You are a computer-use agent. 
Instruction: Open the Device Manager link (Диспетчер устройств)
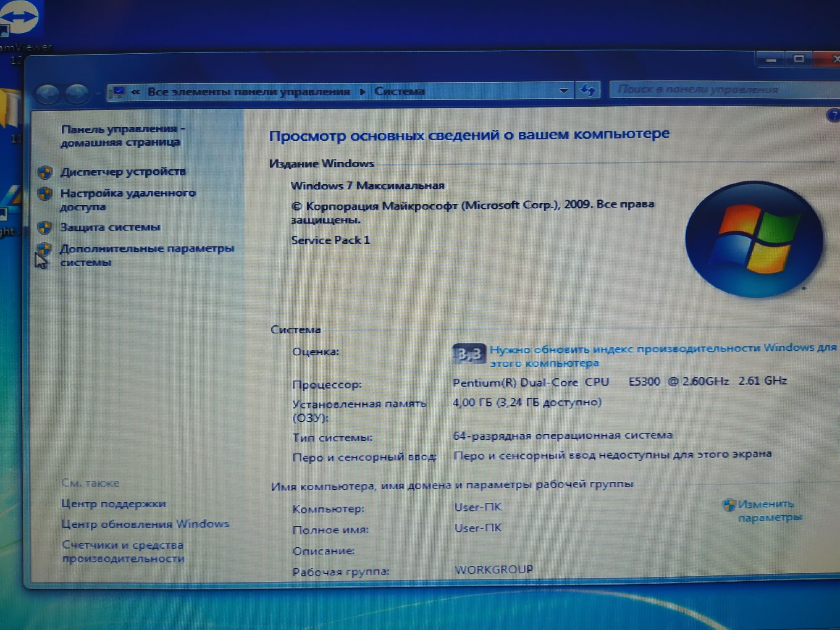tap(123, 171)
